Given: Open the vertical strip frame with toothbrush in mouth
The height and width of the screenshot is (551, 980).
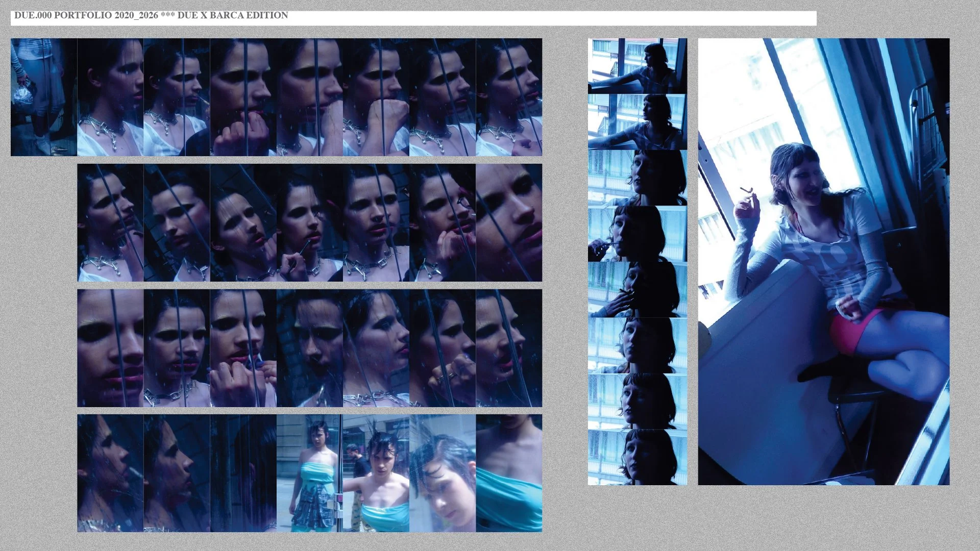Looking at the screenshot, I should click(x=637, y=234).
